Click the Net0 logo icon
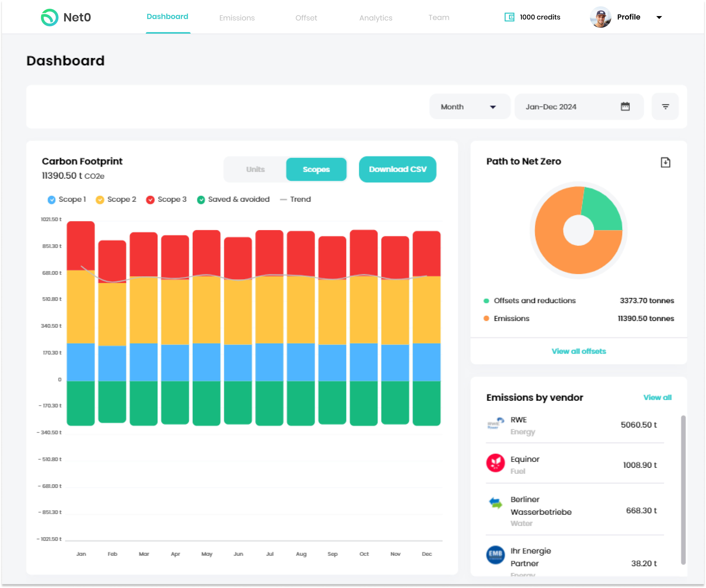The height and width of the screenshot is (588, 706). pos(49,18)
